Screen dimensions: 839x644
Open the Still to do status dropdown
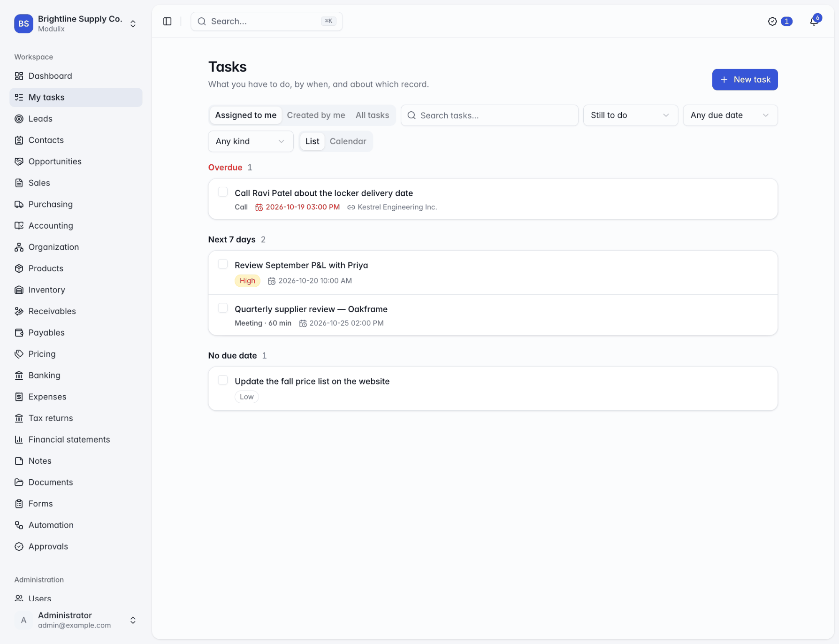pos(630,115)
